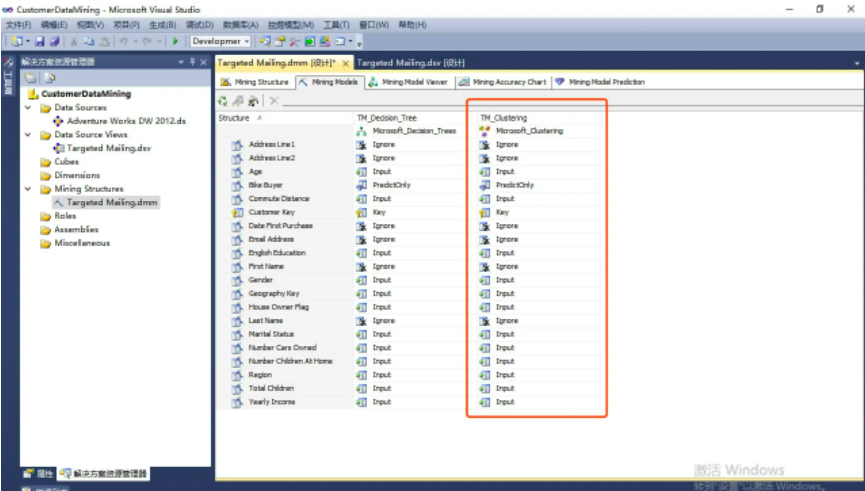
Task: Open the 生成(B) menu
Action: [162, 25]
